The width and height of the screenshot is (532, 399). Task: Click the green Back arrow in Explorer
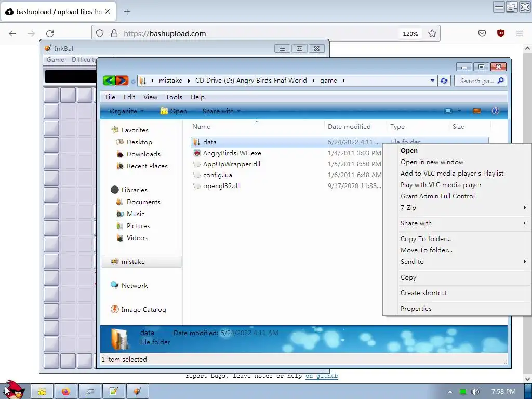109,81
